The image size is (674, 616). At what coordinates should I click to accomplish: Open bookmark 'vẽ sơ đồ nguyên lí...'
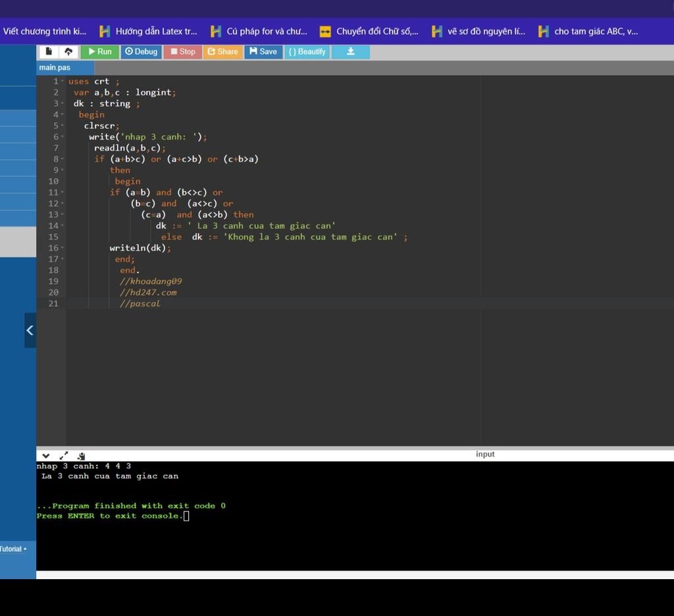[479, 32]
